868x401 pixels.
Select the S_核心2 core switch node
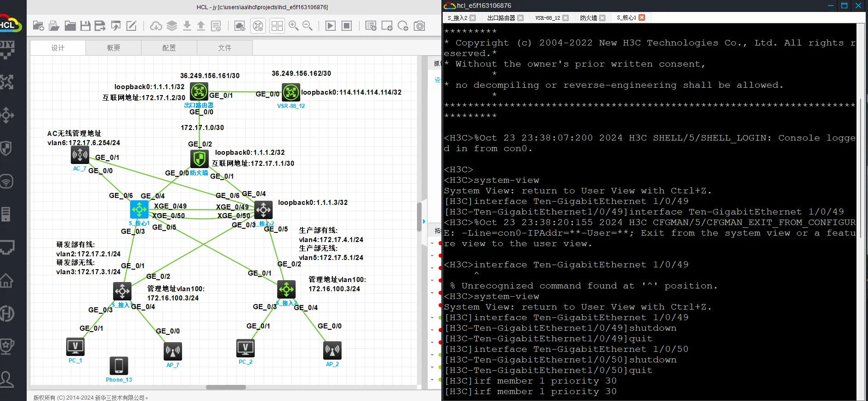263,210
